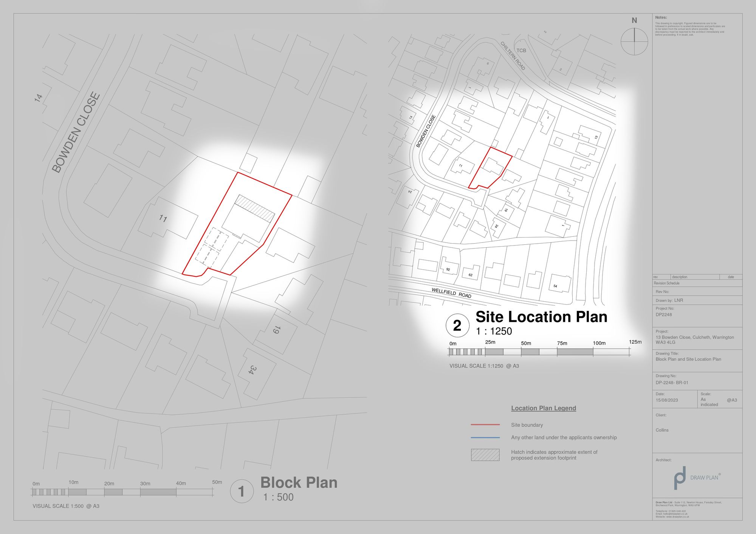Select 'Any other land under the applicants ownership'

pos(564,438)
